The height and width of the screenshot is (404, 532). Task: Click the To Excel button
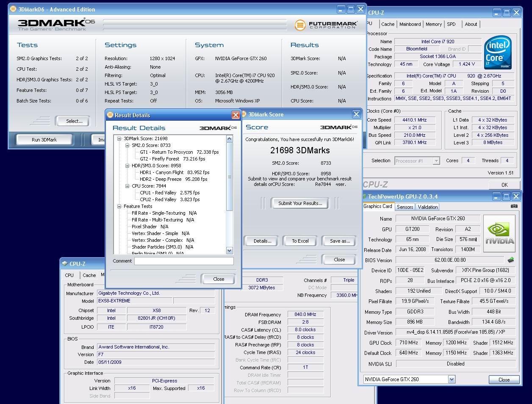coord(300,241)
